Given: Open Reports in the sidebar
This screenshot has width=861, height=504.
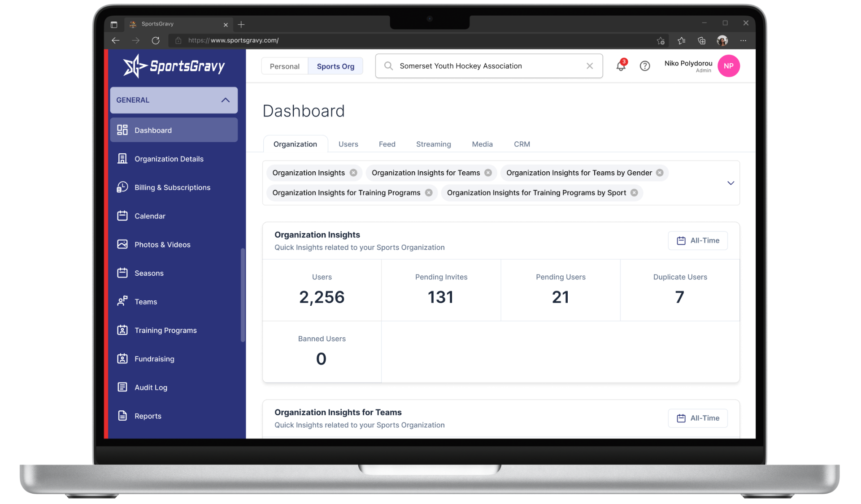Looking at the screenshot, I should [174, 416].
